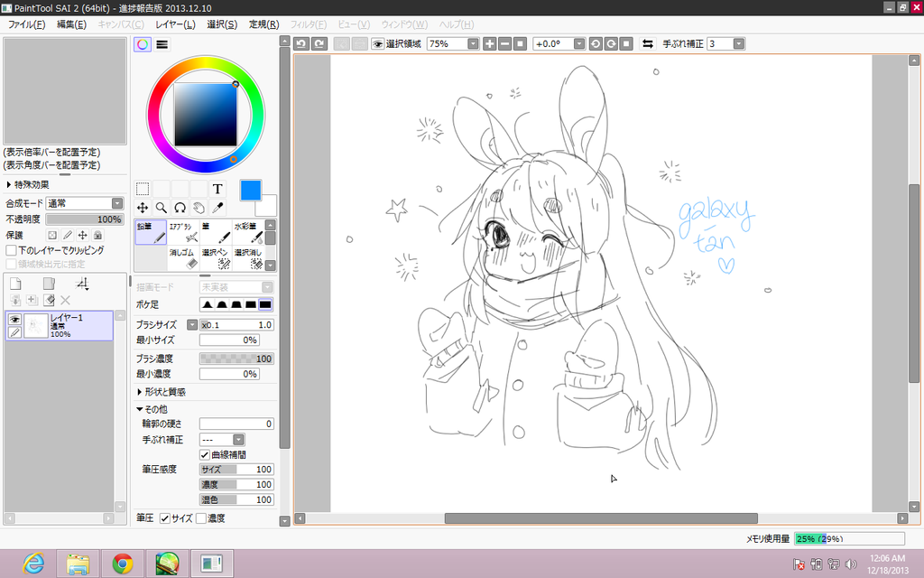
Task: Select the Text tool
Action: coord(217,189)
